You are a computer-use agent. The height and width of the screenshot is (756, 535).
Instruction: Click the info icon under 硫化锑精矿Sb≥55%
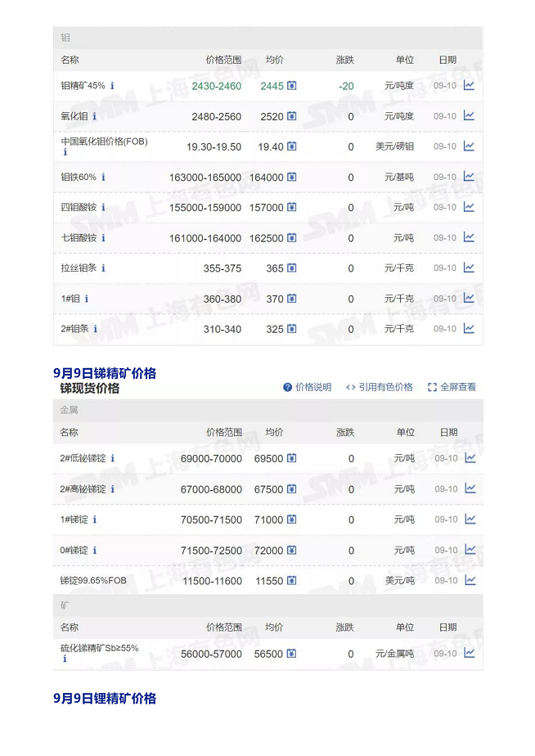(x=65, y=659)
